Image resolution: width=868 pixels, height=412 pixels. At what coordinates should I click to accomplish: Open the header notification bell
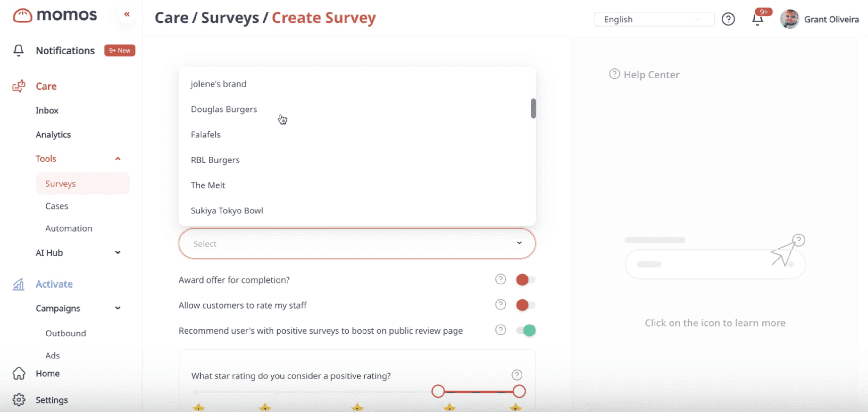tap(757, 19)
